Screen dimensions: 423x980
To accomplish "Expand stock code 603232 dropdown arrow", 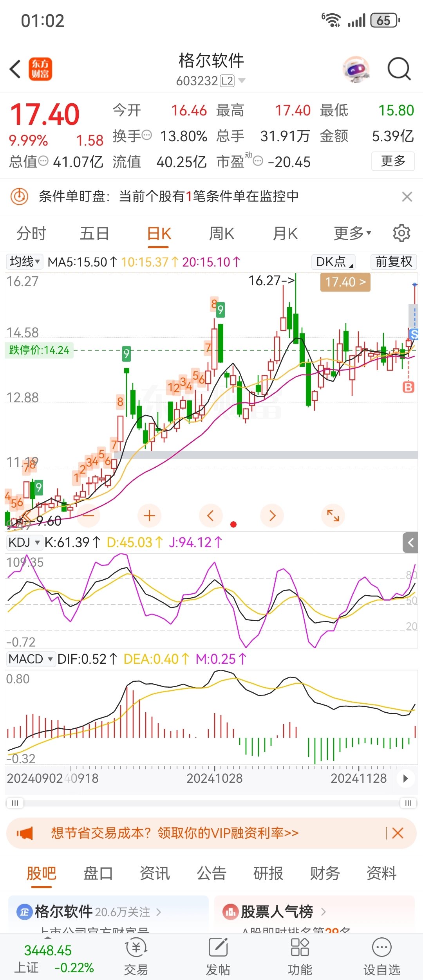I will pyautogui.click(x=242, y=81).
